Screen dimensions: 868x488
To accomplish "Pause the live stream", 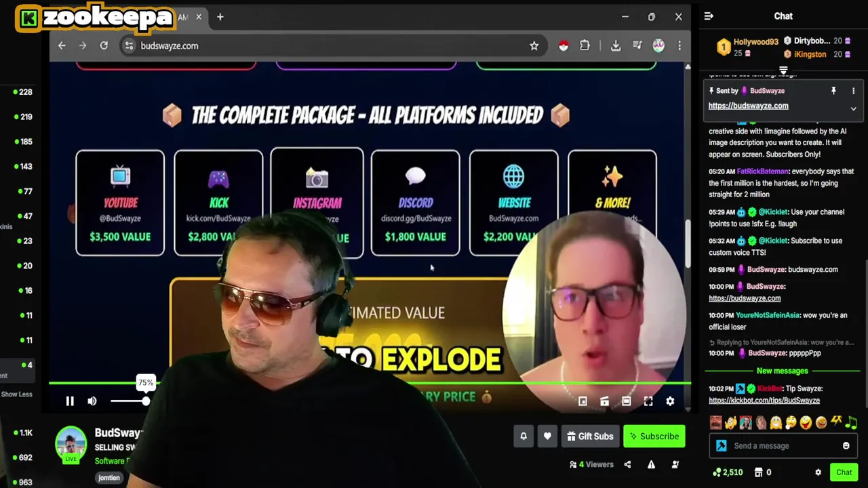I will point(70,401).
